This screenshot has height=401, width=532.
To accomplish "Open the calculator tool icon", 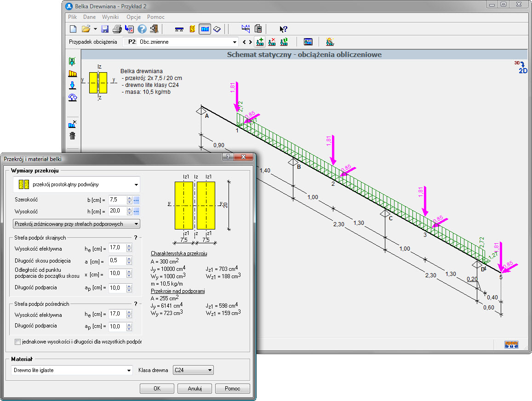I will pyautogui.click(x=258, y=29).
